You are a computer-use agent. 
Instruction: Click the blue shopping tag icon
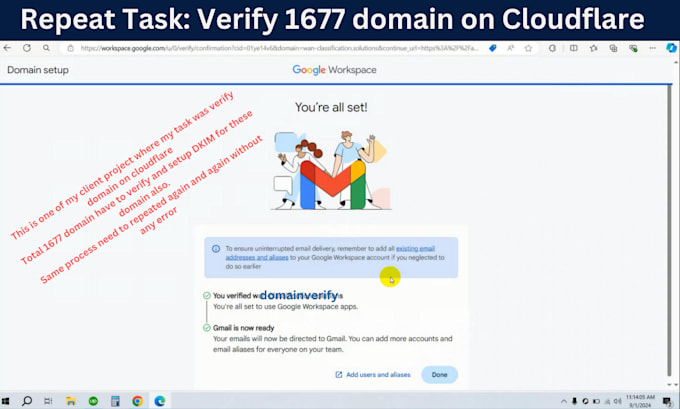[x=493, y=48]
